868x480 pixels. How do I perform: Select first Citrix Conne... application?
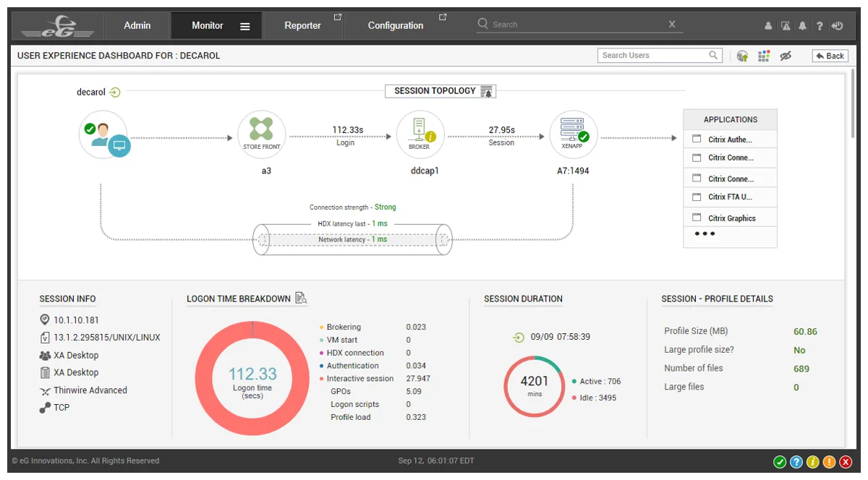pyautogui.click(x=730, y=158)
